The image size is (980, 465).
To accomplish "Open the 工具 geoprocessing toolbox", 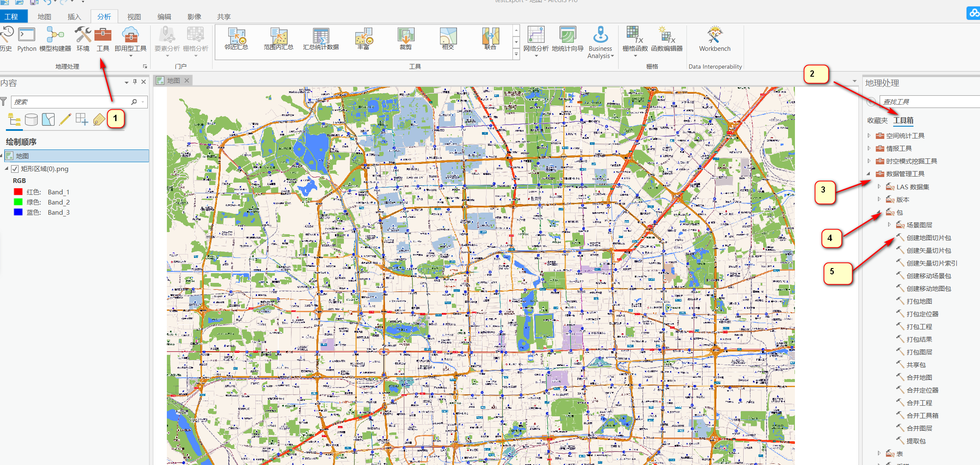I will (102, 40).
